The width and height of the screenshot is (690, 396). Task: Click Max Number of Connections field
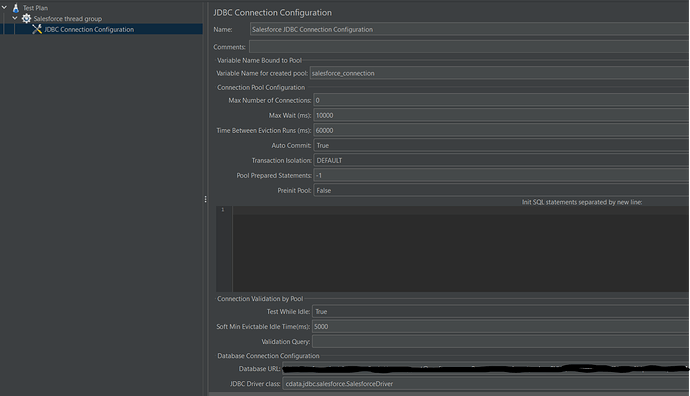point(502,100)
